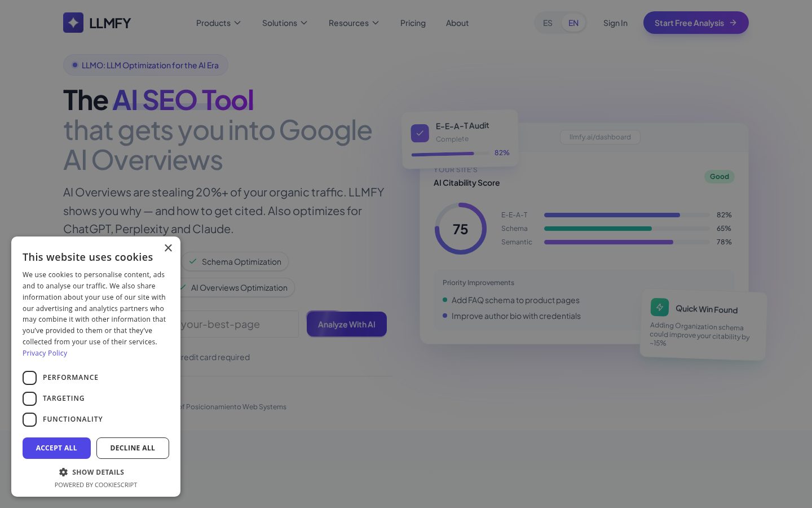Image resolution: width=812 pixels, height=508 pixels.
Task: Click the gear icon beside Show Details
Action: [x=63, y=472]
